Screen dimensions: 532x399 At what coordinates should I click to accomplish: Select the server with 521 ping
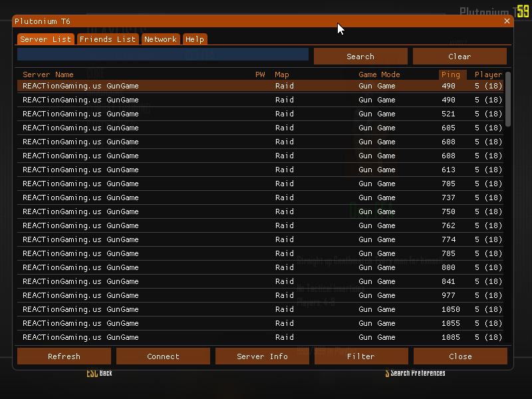259,114
